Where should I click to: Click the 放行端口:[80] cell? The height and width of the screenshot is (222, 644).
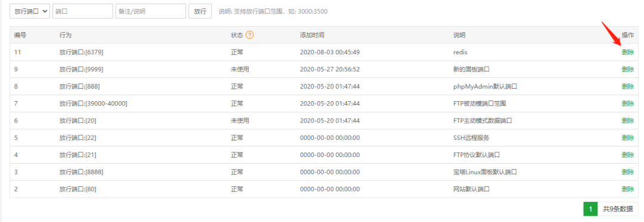pyautogui.click(x=78, y=189)
